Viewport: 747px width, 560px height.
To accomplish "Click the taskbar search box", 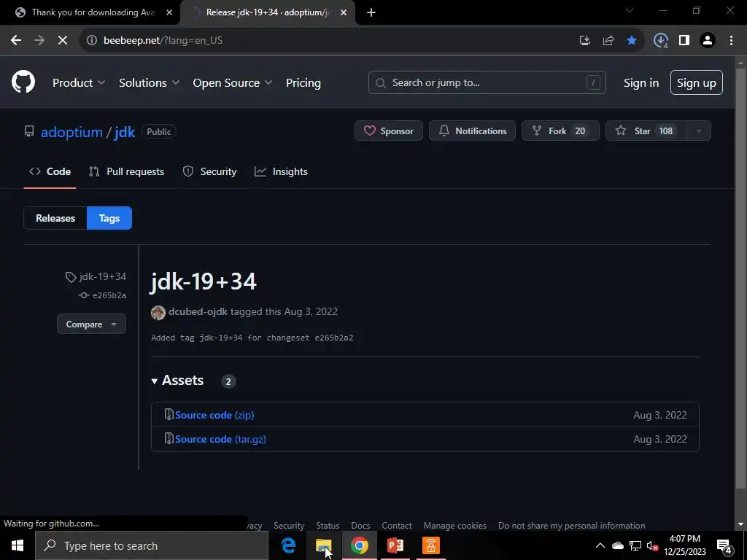I will pyautogui.click(x=152, y=545).
